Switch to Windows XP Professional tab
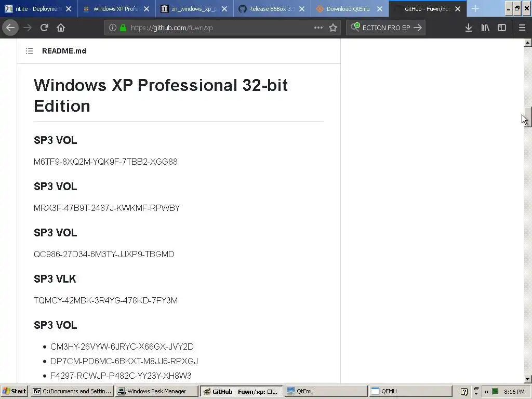Image resolution: width=532 pixels, height=399 pixels. pyautogui.click(x=116, y=9)
